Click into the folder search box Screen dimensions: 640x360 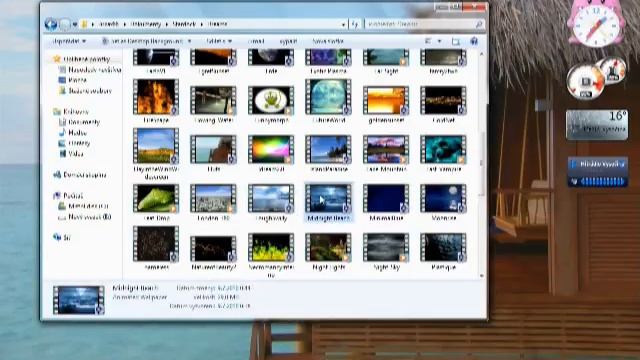pos(424,24)
